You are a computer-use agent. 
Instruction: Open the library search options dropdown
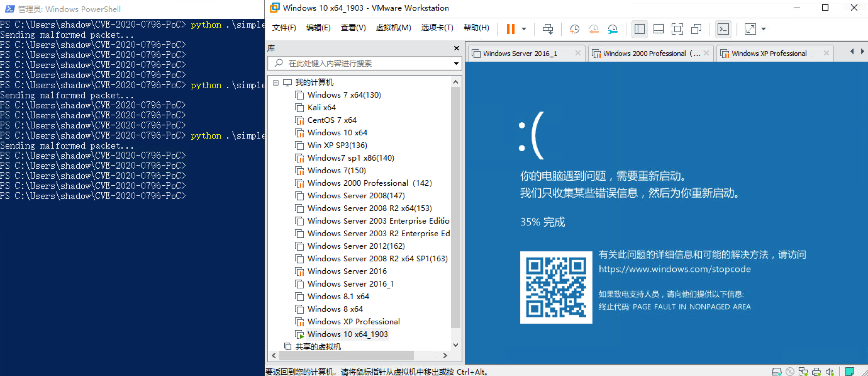[456, 63]
